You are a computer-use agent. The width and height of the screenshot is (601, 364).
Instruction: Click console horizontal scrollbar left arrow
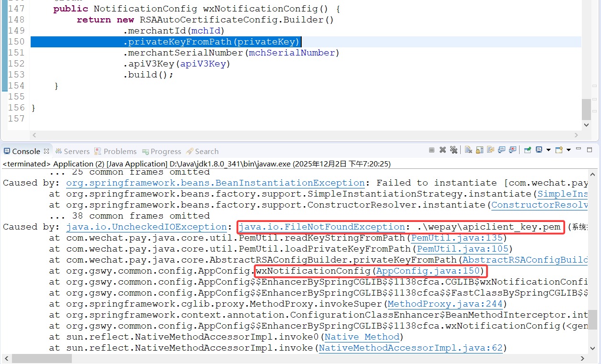tap(6, 359)
